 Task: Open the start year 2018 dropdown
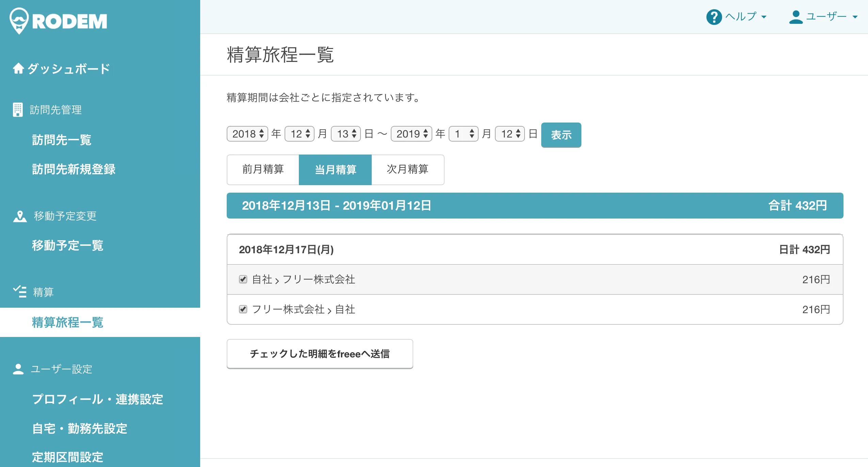point(247,134)
